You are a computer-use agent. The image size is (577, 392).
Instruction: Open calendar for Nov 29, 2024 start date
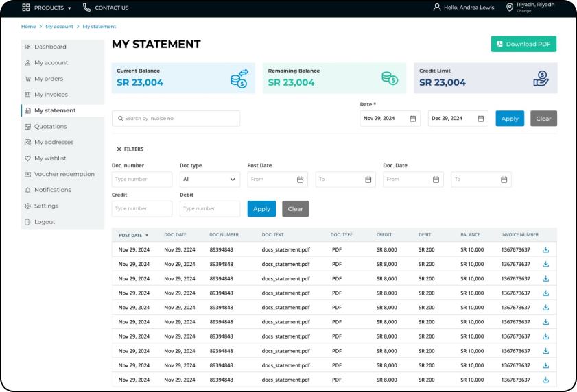(413, 119)
